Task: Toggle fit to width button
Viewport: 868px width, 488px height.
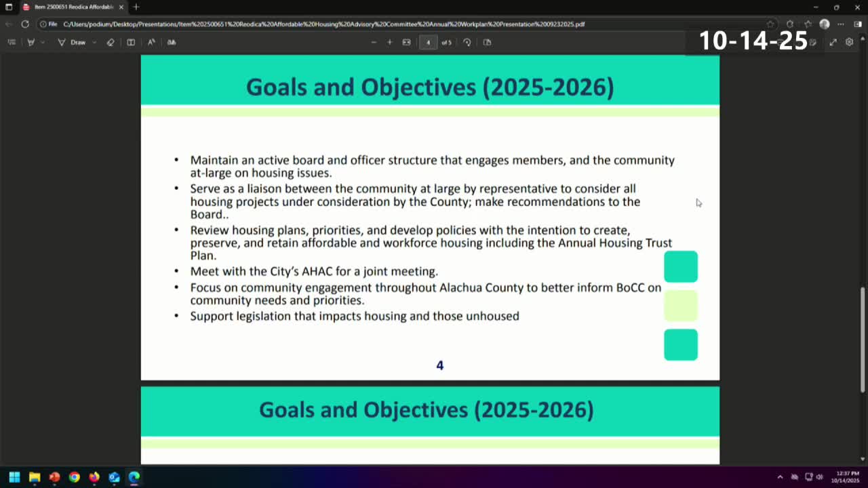Action: click(x=406, y=42)
